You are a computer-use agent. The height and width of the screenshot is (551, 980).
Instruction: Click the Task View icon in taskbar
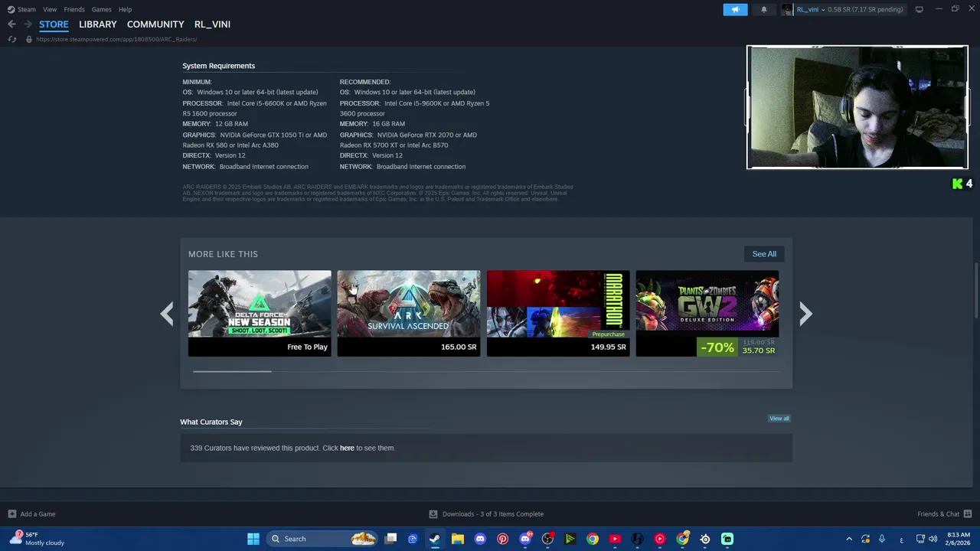(x=390, y=539)
